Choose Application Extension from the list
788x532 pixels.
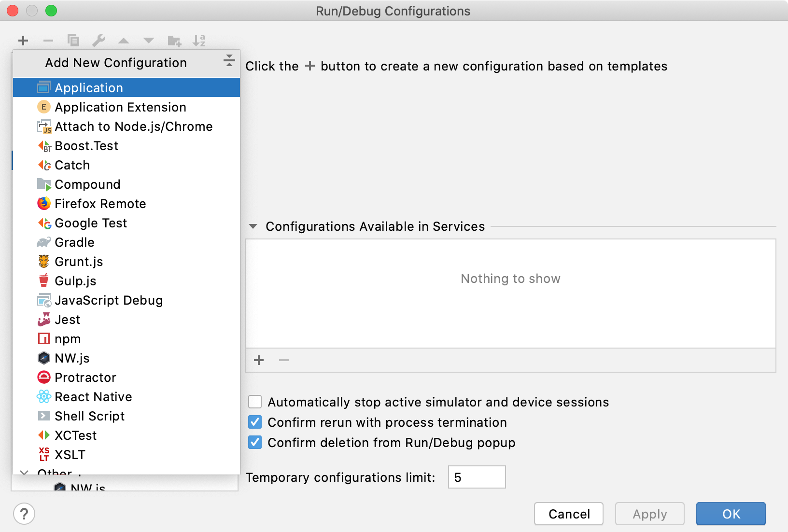(x=127, y=107)
